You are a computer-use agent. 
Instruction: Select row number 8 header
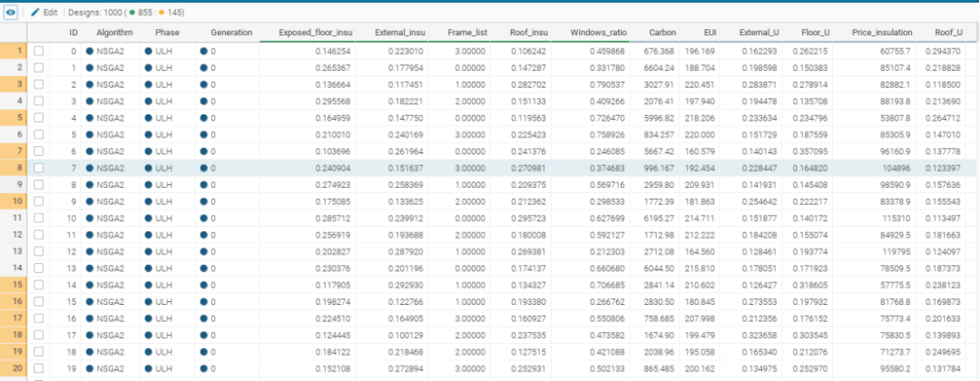click(13, 168)
